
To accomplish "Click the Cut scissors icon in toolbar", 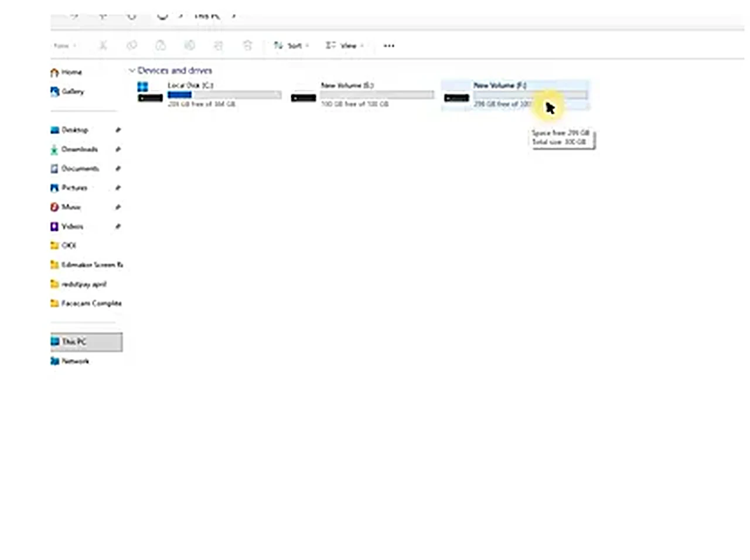I will click(103, 45).
